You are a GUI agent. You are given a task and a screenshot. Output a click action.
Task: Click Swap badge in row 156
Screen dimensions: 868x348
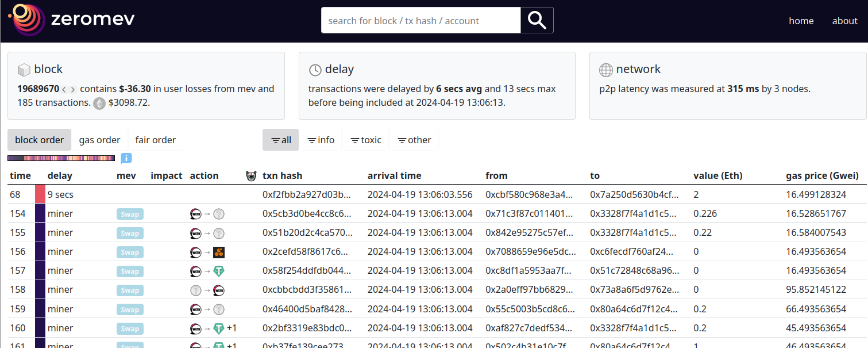point(130,252)
